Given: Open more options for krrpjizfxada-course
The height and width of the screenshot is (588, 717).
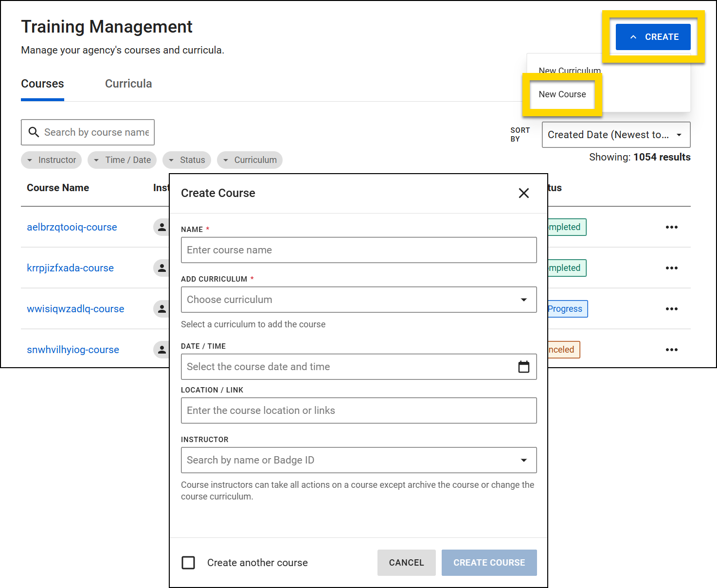Looking at the screenshot, I should [x=671, y=268].
